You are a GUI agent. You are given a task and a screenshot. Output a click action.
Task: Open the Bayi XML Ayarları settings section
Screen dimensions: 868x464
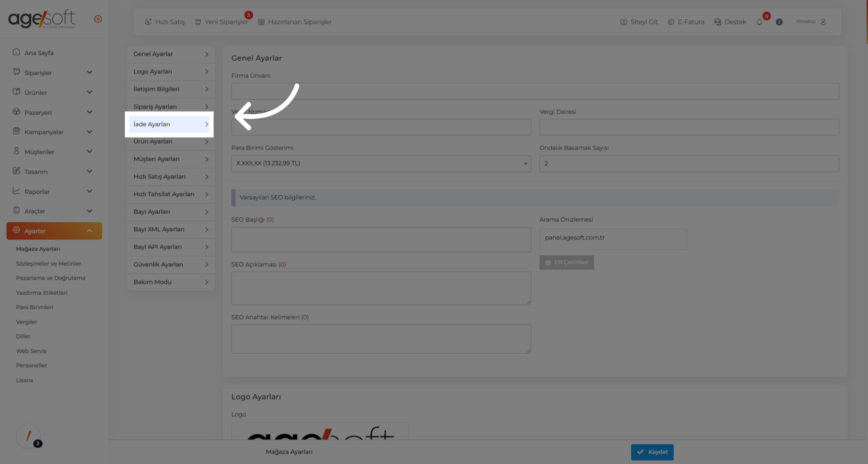(171, 230)
